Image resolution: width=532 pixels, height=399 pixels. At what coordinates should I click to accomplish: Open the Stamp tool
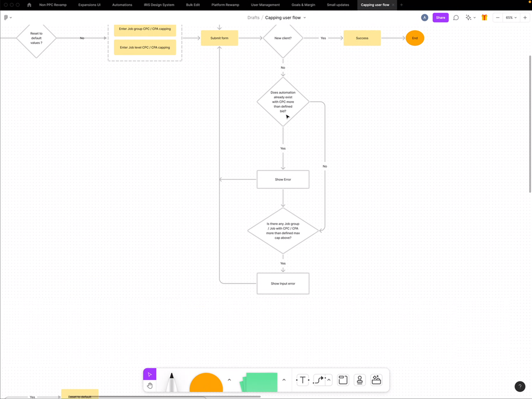(x=359, y=380)
